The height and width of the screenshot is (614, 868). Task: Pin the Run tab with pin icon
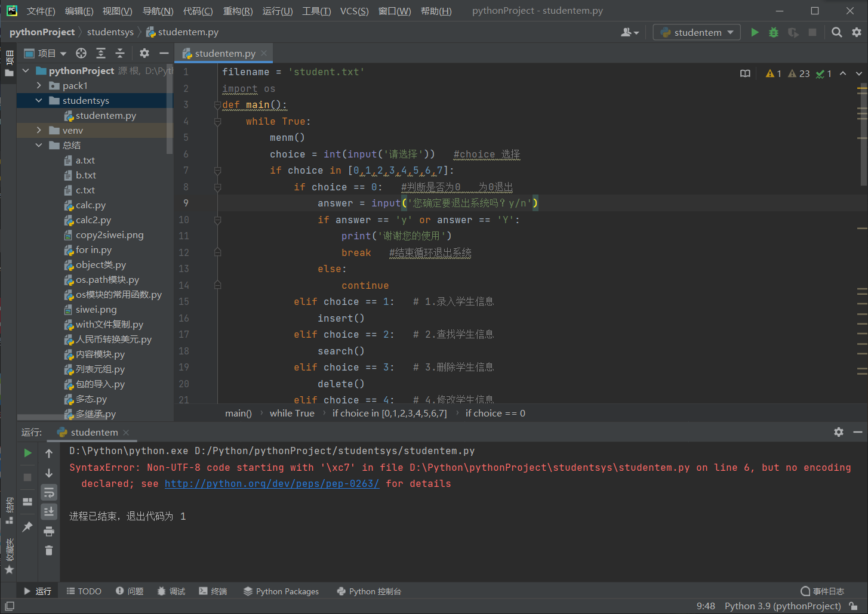[x=27, y=526]
